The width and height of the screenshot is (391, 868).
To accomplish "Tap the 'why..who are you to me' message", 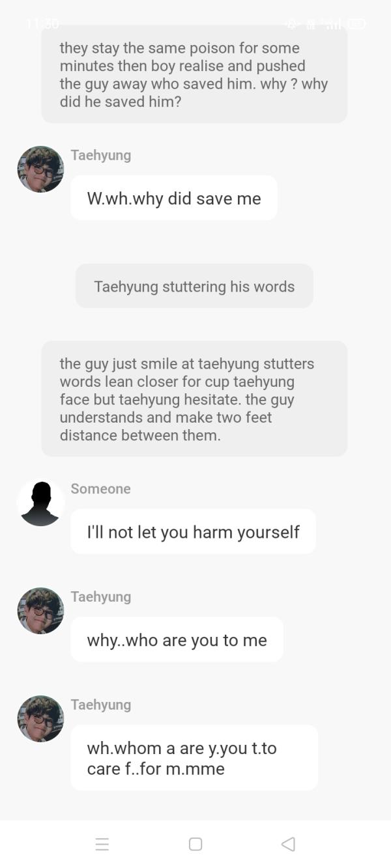I will coord(177,639).
